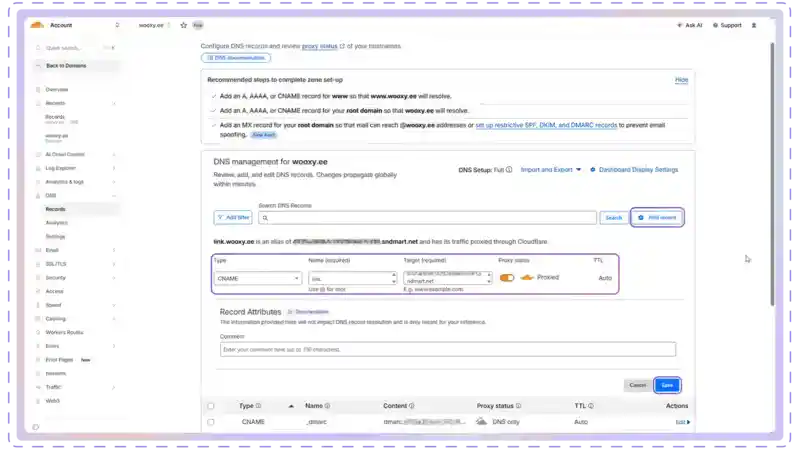Open Workers Routes menu item
Screen dimensions: 800x450
pos(64,332)
